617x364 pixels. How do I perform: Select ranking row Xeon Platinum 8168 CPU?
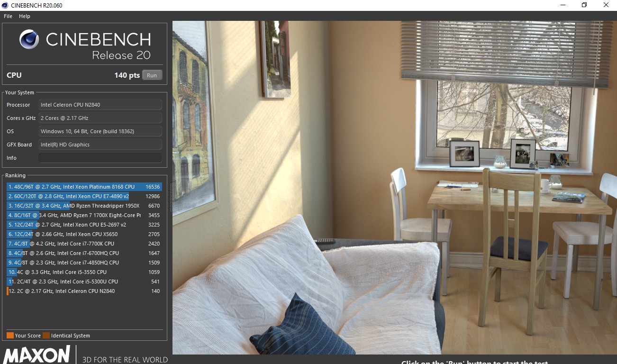[x=84, y=187]
